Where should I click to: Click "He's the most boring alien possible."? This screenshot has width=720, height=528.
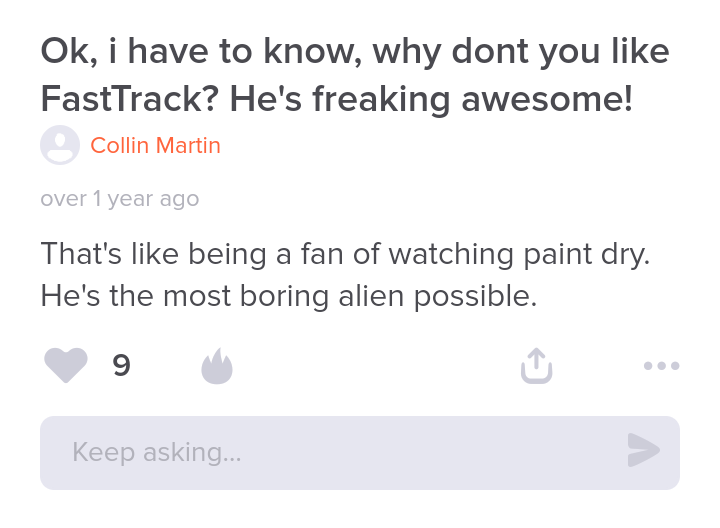pyautogui.click(x=289, y=296)
